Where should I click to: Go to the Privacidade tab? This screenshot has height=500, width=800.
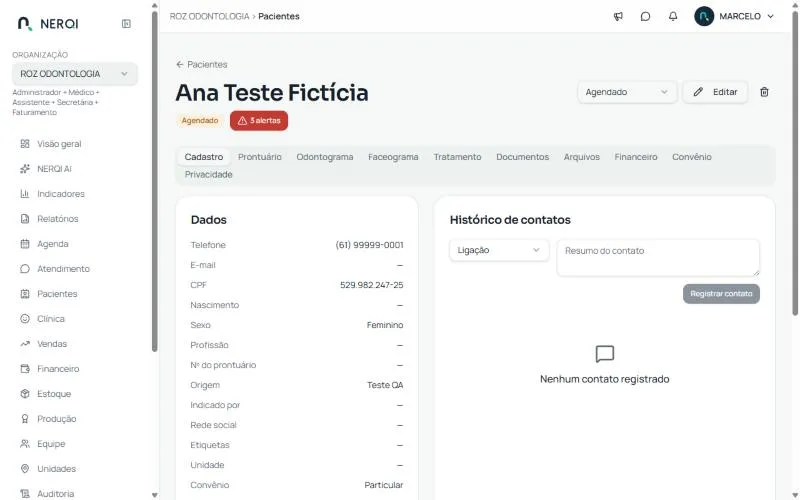point(209,174)
